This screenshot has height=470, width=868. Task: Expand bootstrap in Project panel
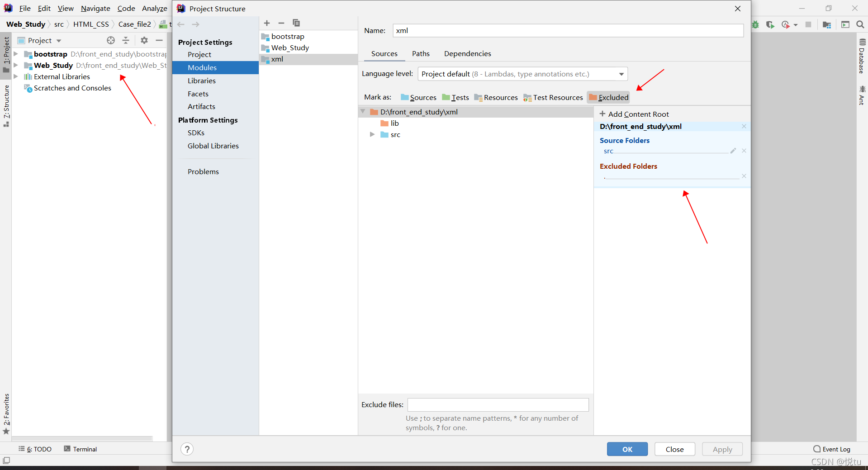coord(16,54)
